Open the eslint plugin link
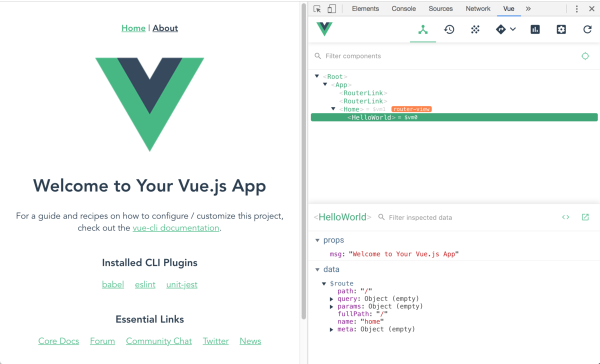 tap(145, 284)
